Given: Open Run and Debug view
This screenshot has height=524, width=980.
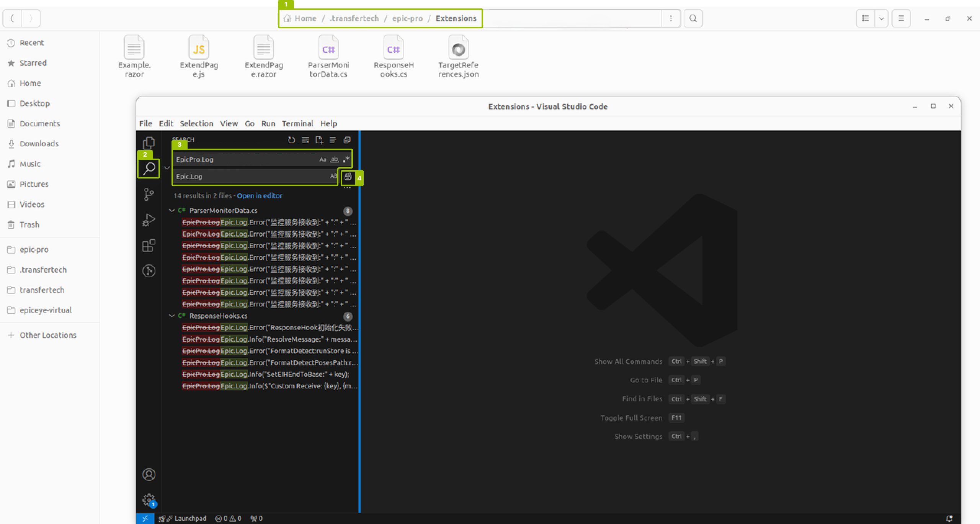Looking at the screenshot, I should (x=149, y=220).
